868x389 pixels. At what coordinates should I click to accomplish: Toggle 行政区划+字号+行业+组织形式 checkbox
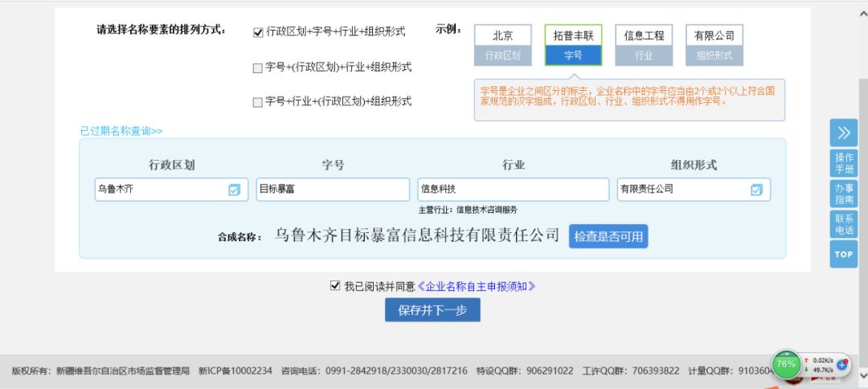(x=258, y=33)
